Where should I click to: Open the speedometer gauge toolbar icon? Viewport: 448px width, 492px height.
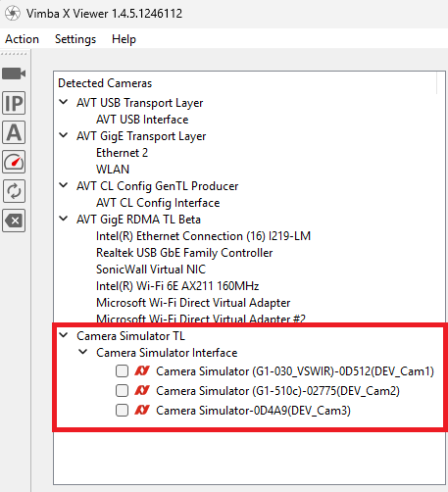[14, 162]
